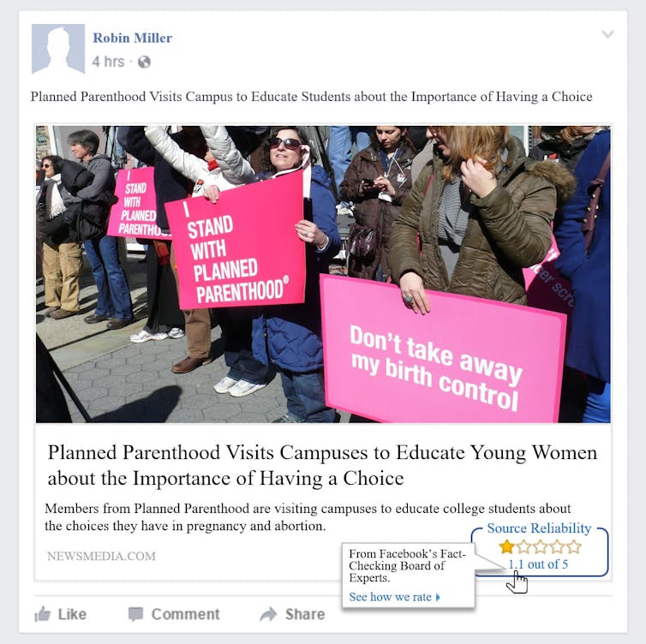Click the third empty reliability star
Image resolution: width=646 pixels, height=644 pixels.
[540, 547]
